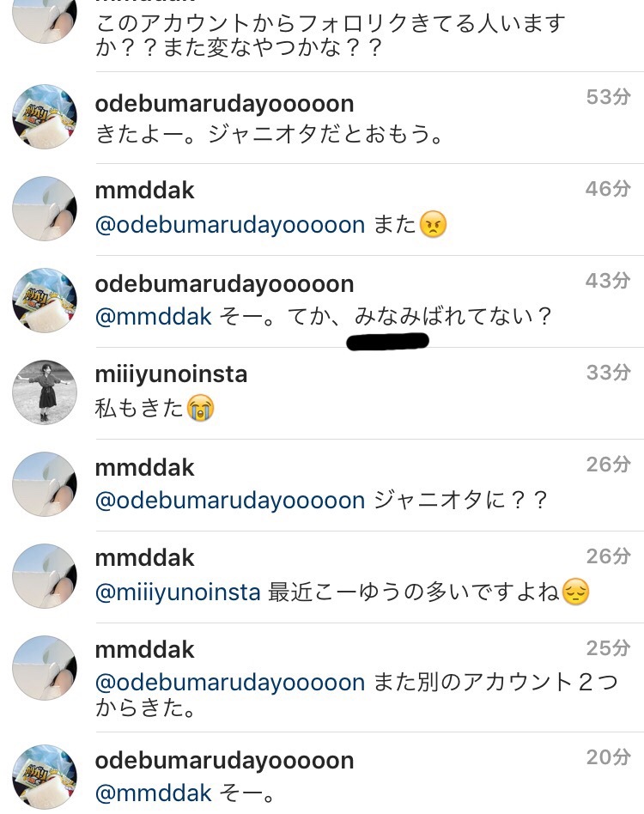Open username odebumarudayooooon on 53分 comment

pos(224,104)
